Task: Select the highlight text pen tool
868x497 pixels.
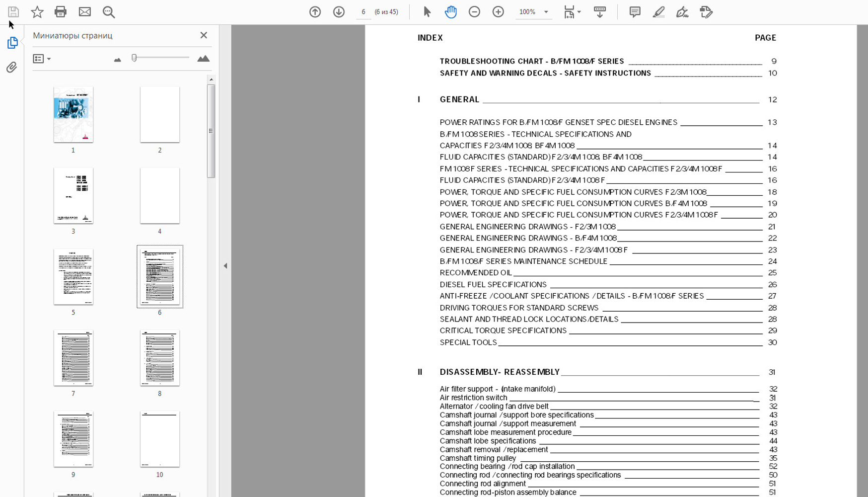Action: [658, 12]
